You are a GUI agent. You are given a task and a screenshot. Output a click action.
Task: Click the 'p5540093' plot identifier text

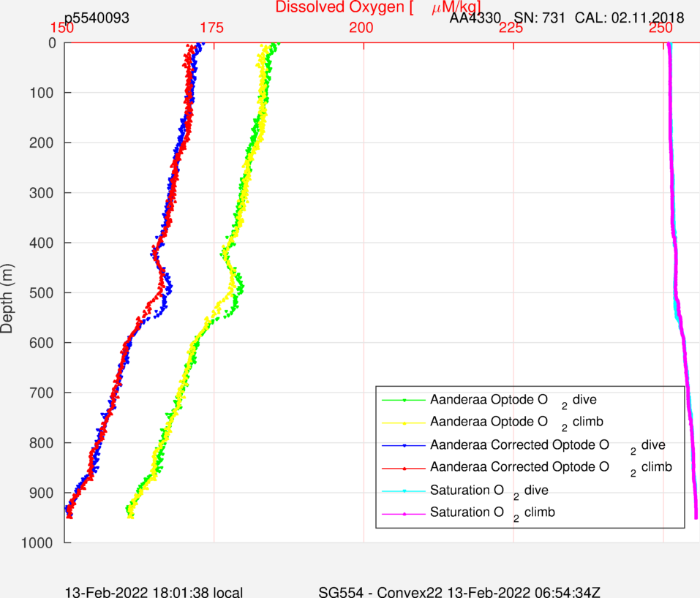coord(97,18)
